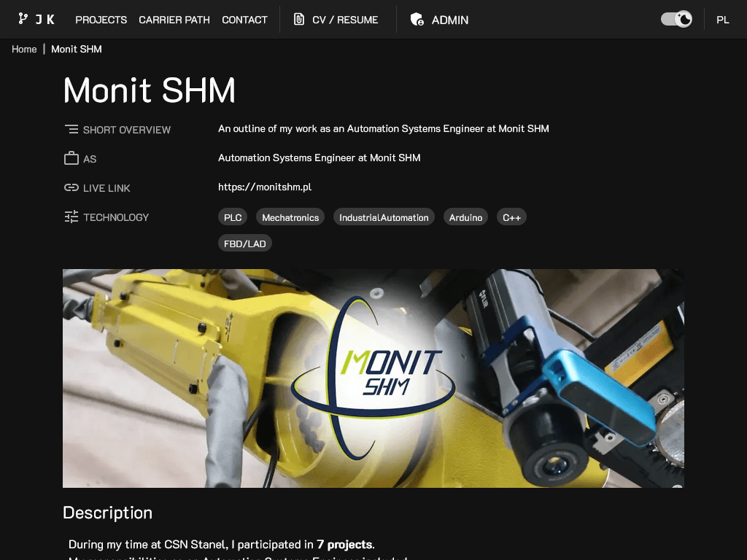This screenshot has height=560, width=747.
Task: Click the bold '7 projects' text
Action: coord(344,544)
